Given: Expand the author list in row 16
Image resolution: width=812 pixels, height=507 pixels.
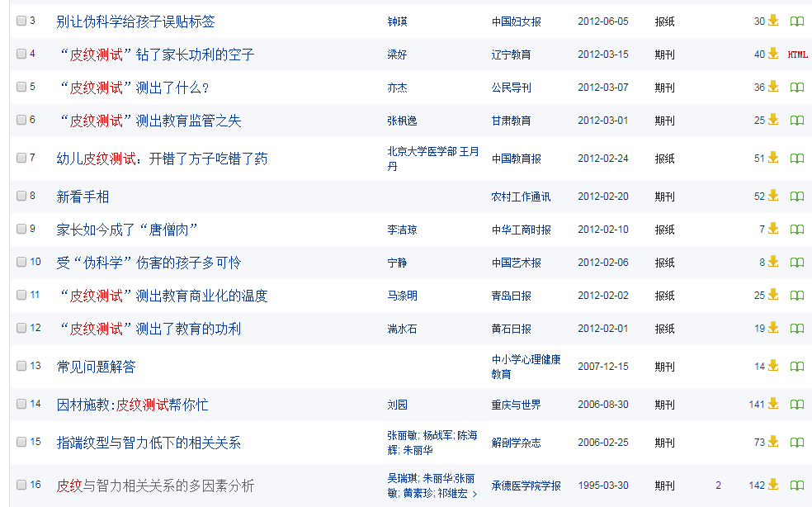Looking at the screenshot, I should [474, 494].
